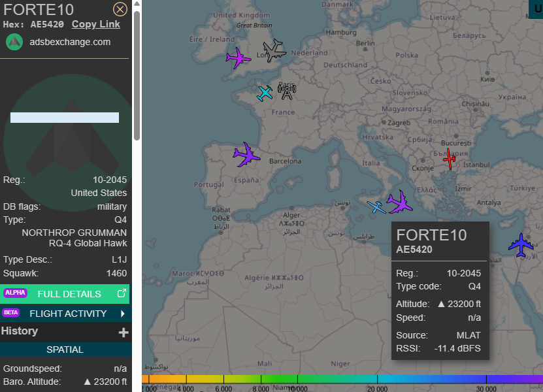The image size is (543, 392).
Task: Click the partially visible U button at map corner
Action: 536,9
